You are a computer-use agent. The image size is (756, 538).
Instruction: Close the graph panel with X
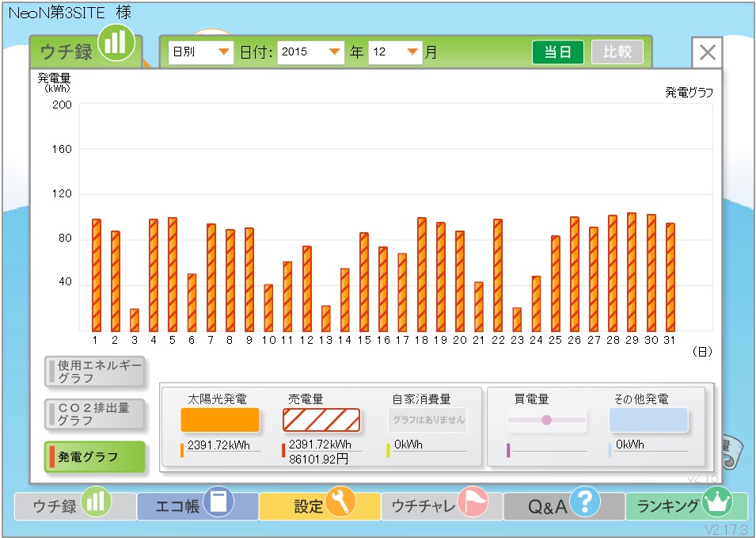(x=707, y=52)
